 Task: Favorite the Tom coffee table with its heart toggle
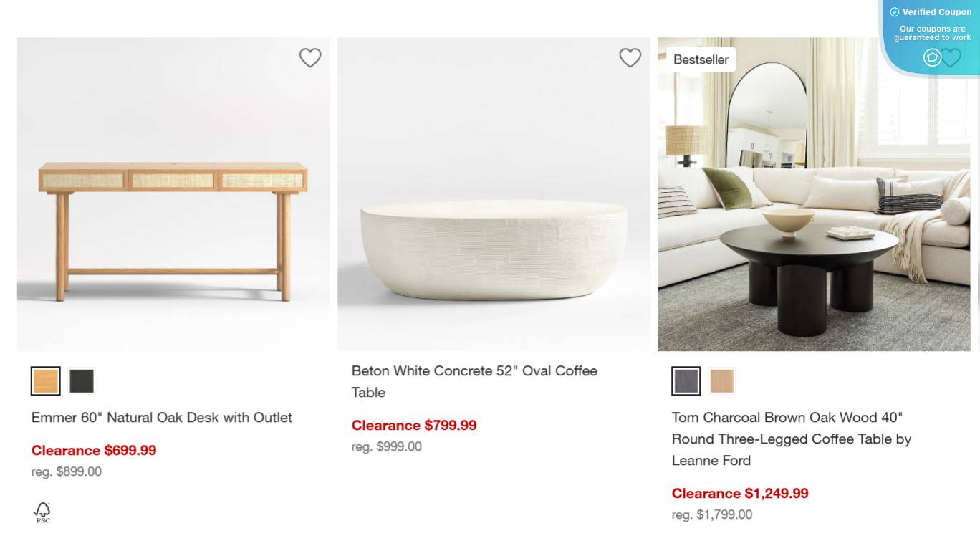point(951,57)
